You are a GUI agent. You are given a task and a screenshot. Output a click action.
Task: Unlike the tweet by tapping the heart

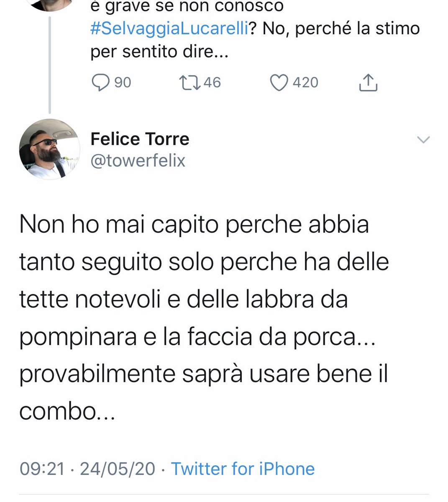pos(279,82)
